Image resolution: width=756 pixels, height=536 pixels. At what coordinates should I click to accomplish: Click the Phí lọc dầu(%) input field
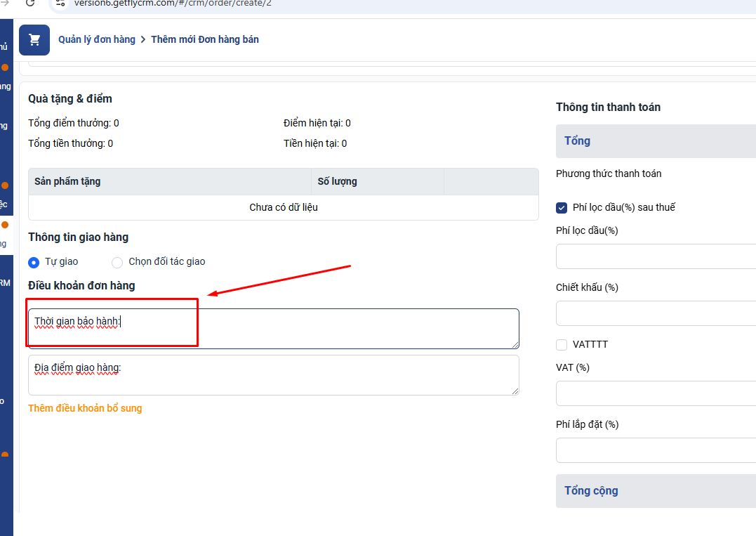click(x=656, y=256)
